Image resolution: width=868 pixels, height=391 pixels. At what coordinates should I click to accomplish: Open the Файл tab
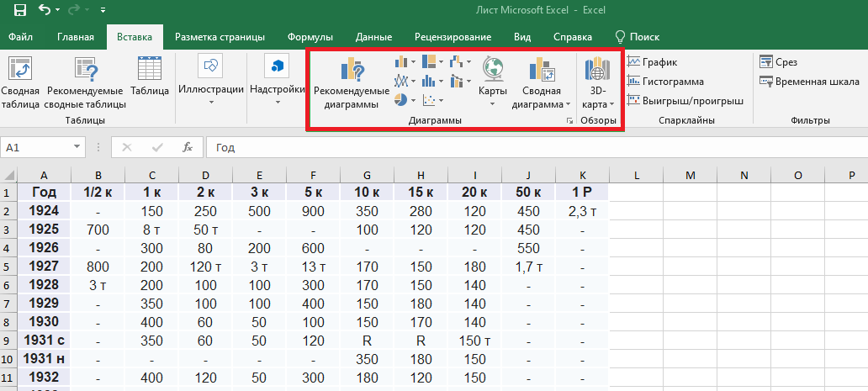(x=20, y=37)
